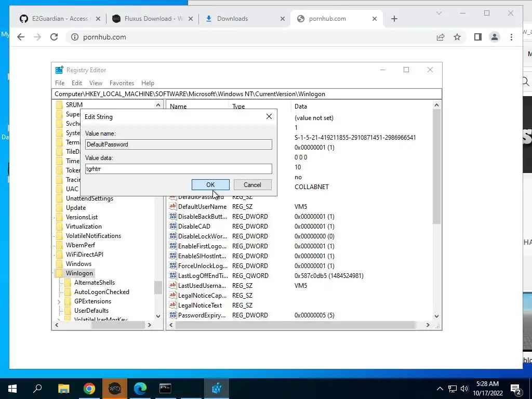Open the File menu in Registry Editor
532x399 pixels.
(60, 83)
